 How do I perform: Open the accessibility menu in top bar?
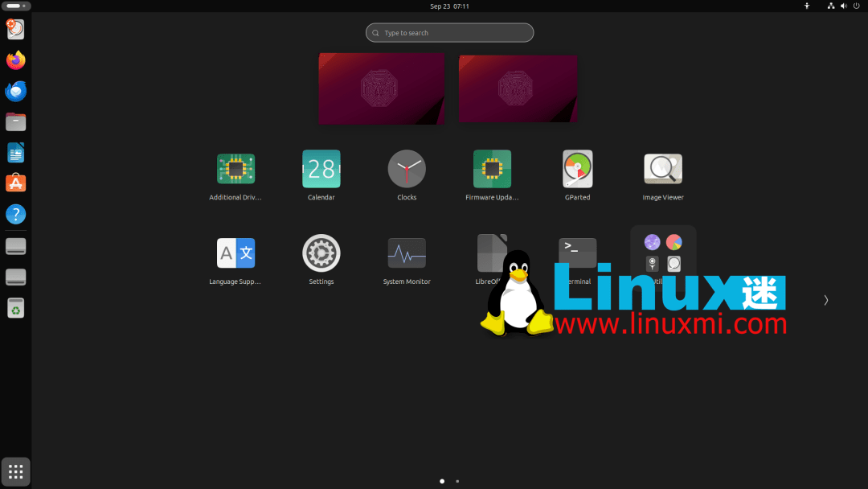(807, 6)
